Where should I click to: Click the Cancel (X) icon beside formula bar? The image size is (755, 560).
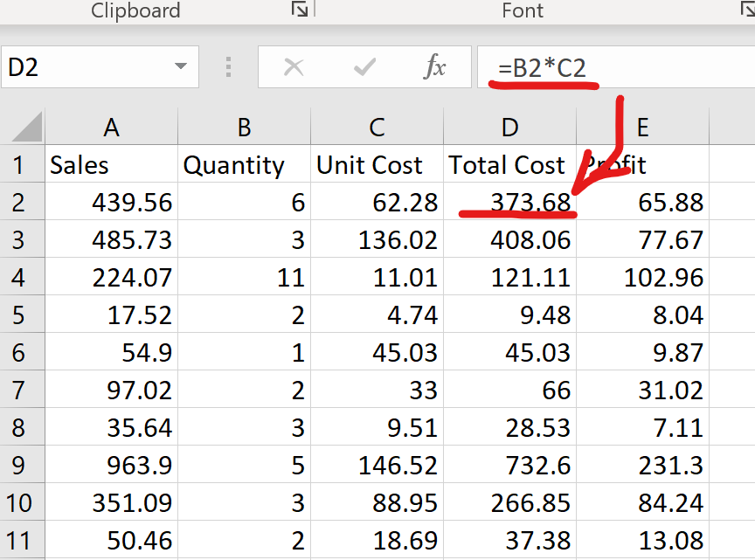294,68
